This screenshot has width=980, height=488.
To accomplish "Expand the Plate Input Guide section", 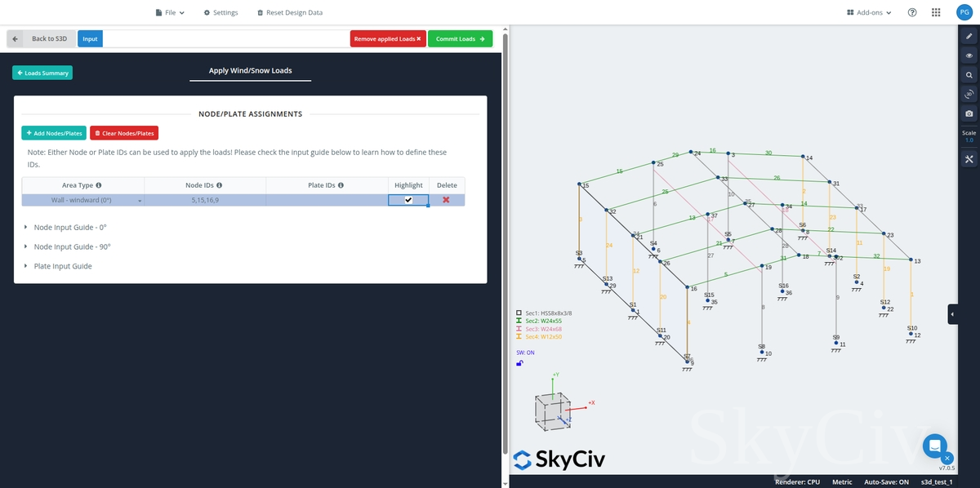I will click(x=62, y=266).
